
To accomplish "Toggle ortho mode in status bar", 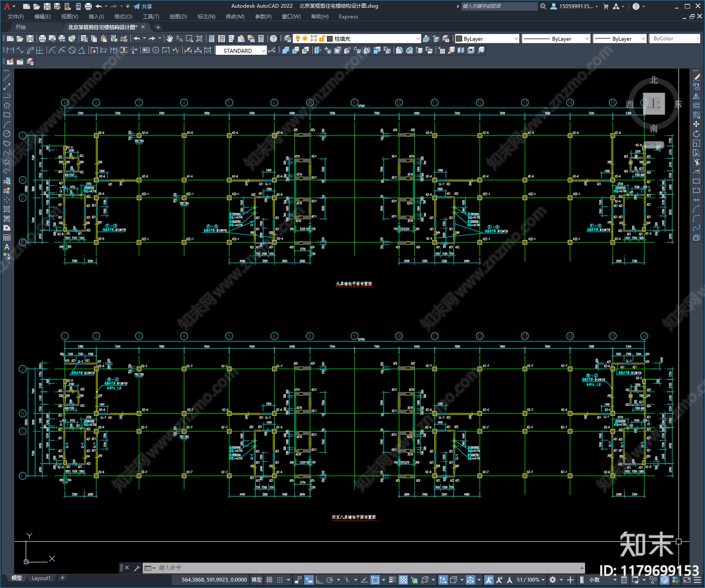I will click(x=319, y=580).
